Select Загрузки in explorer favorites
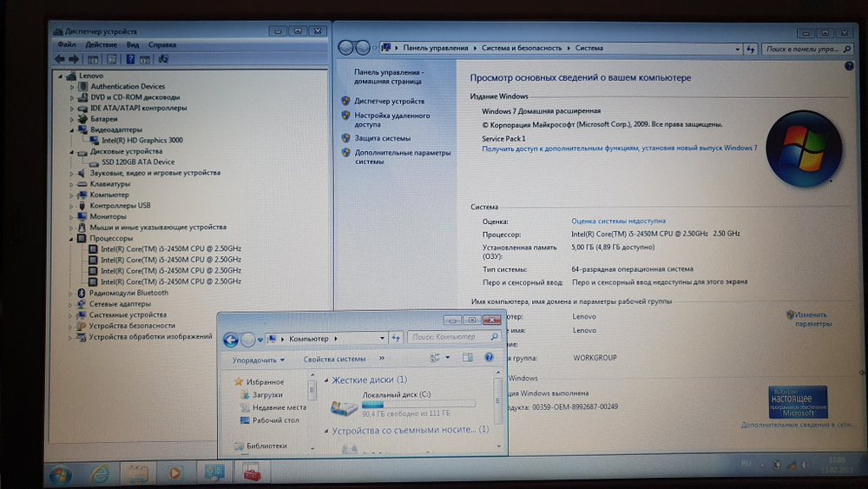The height and width of the screenshot is (489, 868). click(267, 395)
